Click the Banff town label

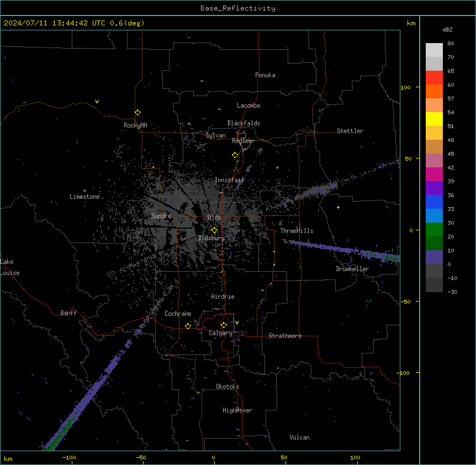[x=68, y=313]
